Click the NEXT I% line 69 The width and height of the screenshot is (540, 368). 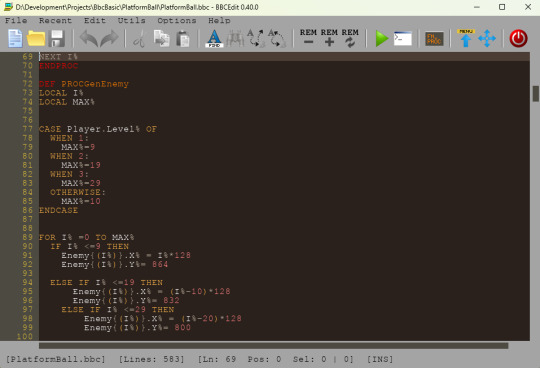[59, 57]
